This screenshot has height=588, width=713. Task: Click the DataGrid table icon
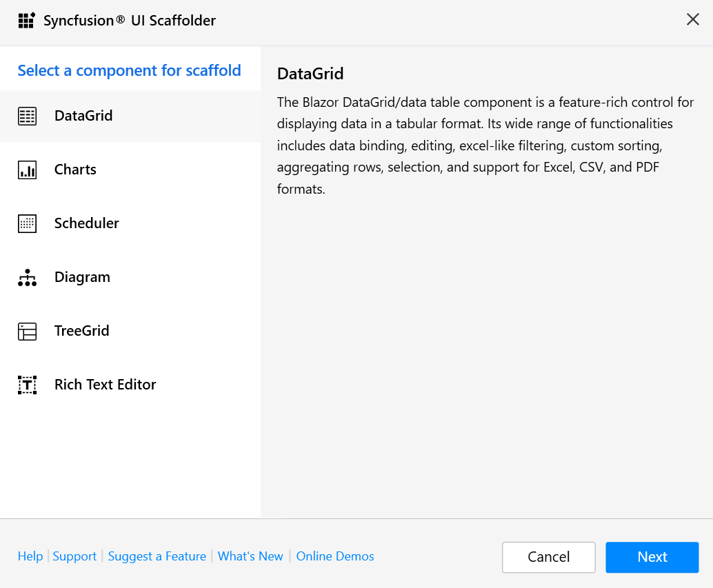coord(27,116)
